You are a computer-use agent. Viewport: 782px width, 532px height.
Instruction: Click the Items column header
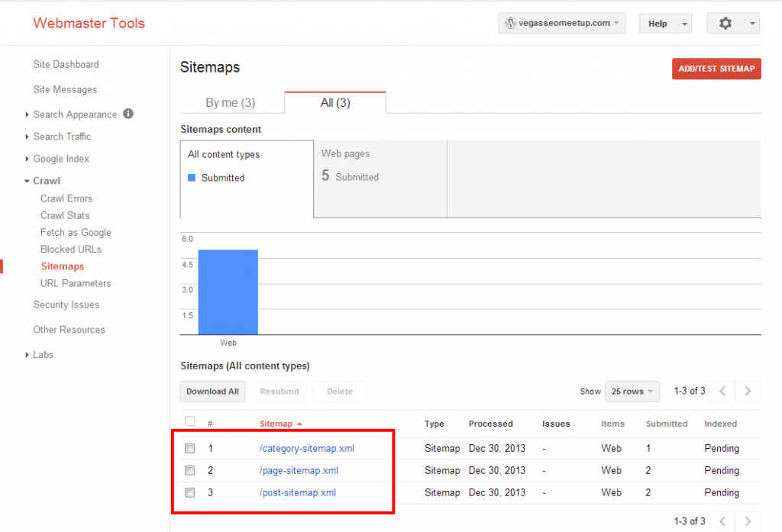coord(613,424)
